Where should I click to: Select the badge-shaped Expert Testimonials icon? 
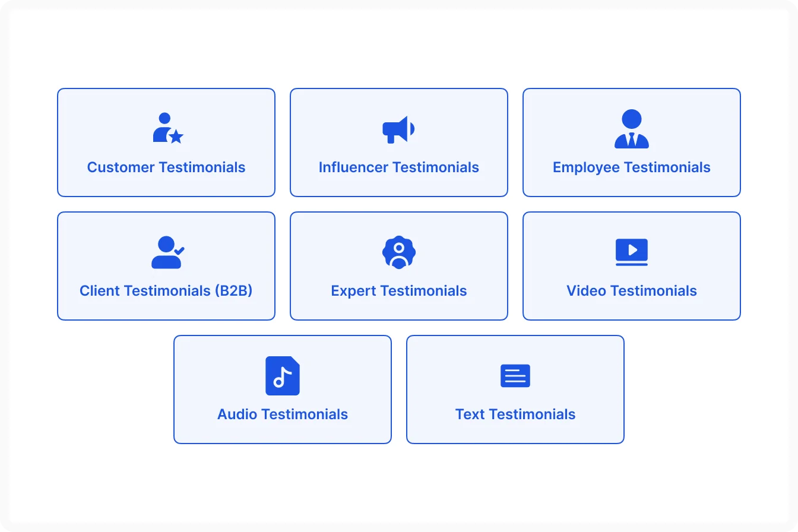[x=398, y=252]
